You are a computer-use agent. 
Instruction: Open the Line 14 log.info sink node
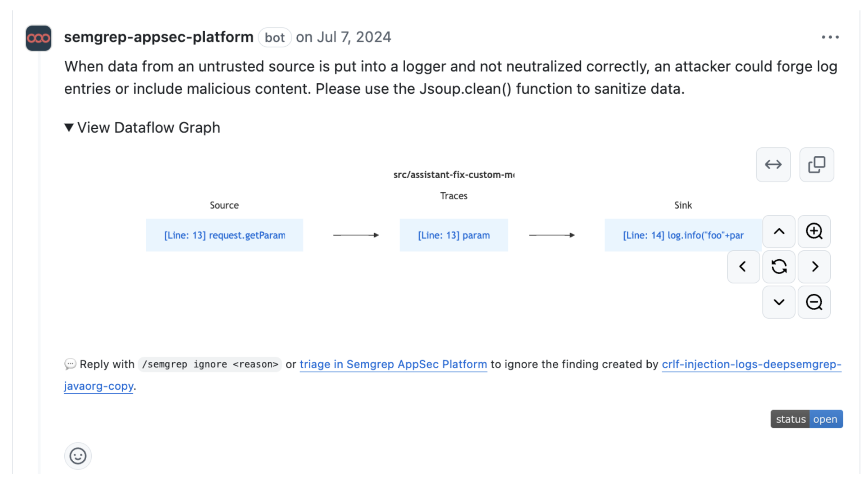[683, 235]
